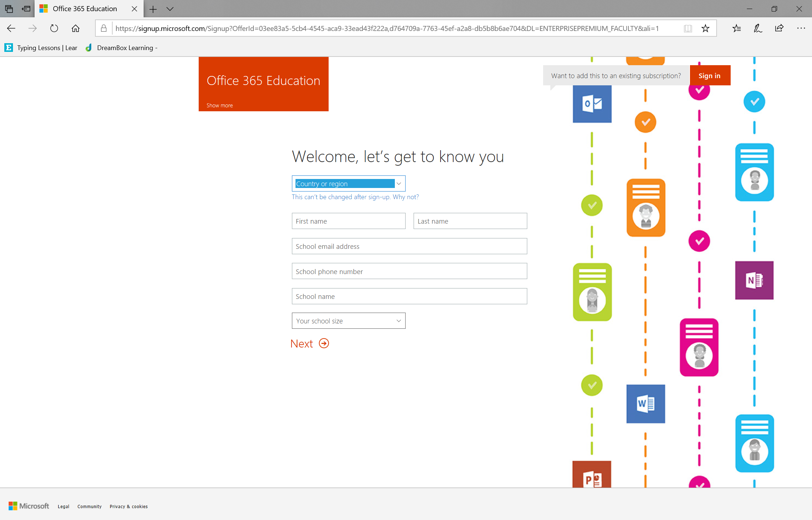Click Show more under Office 365 Education
This screenshot has height=520, width=812.
pos(219,105)
